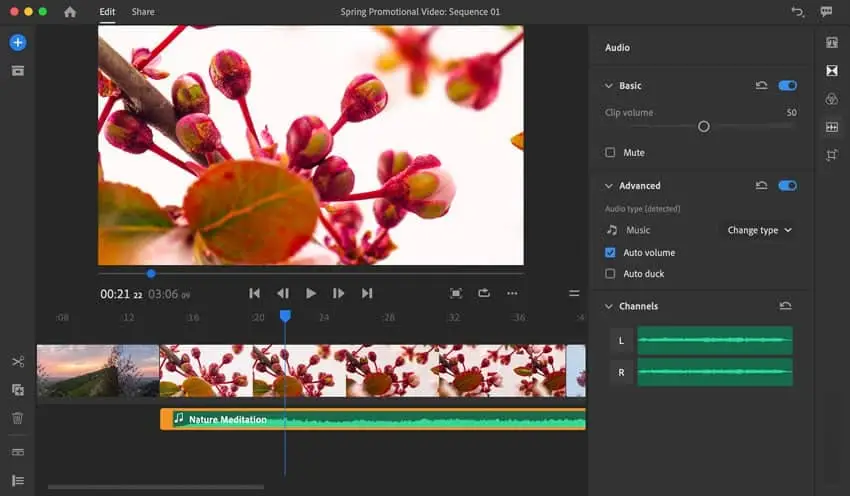Select the scissors split tool

18,362
